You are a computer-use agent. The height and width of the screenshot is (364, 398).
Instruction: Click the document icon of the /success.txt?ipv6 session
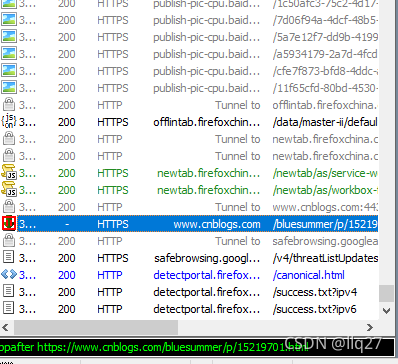click(9, 309)
